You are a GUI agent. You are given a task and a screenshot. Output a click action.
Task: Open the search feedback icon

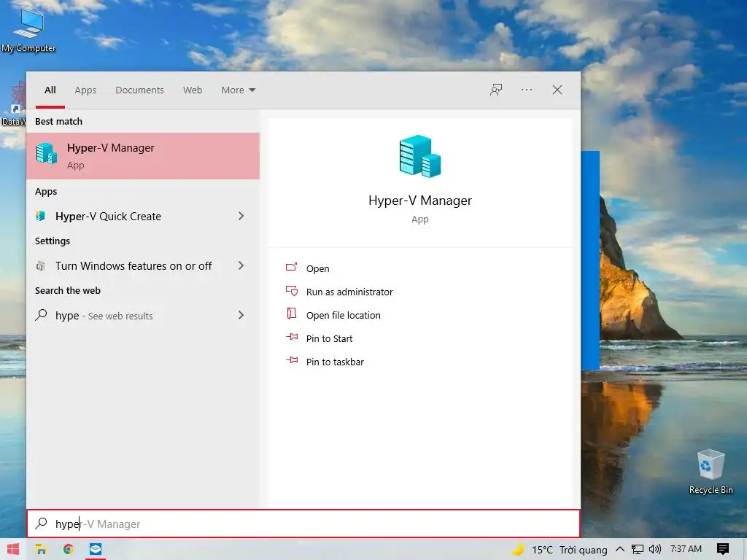[496, 90]
